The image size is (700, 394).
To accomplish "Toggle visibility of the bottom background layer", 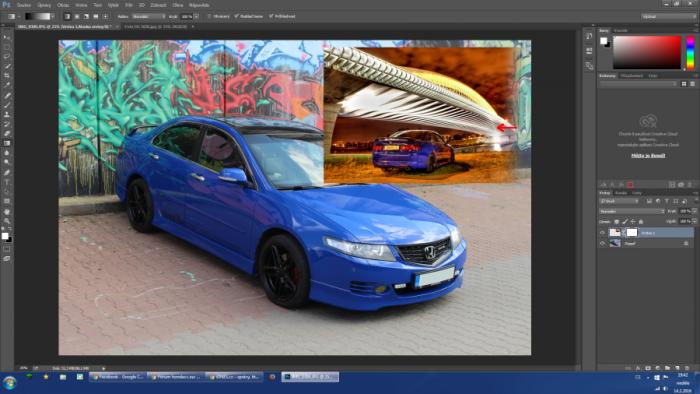I will 602,243.
